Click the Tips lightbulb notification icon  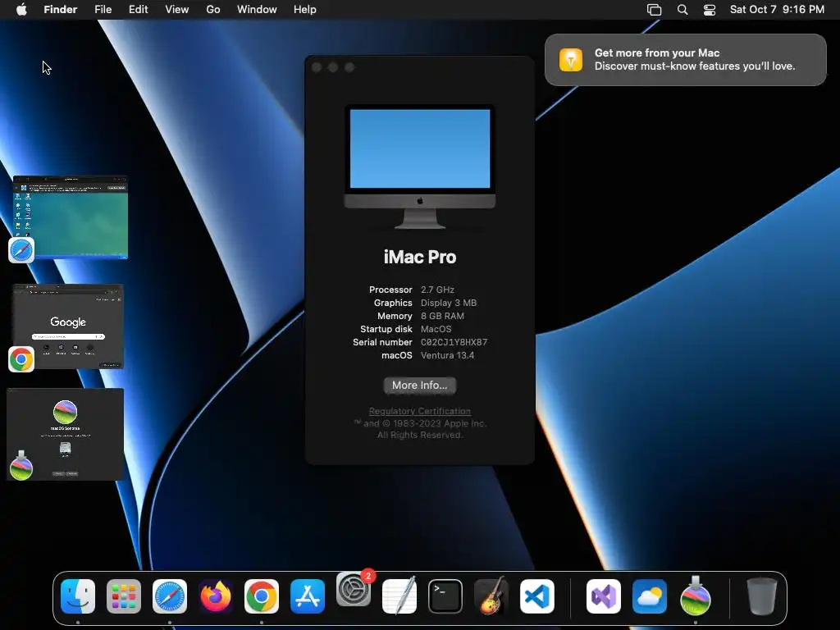tap(571, 59)
